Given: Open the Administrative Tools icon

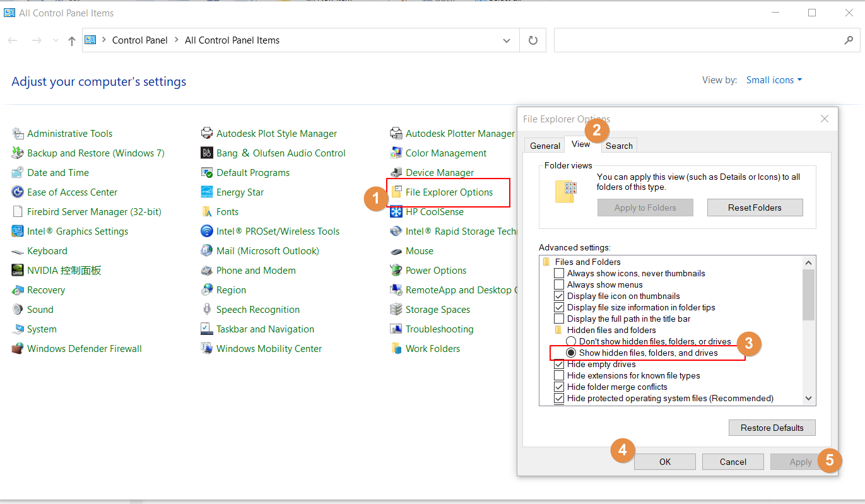Looking at the screenshot, I should (18, 134).
